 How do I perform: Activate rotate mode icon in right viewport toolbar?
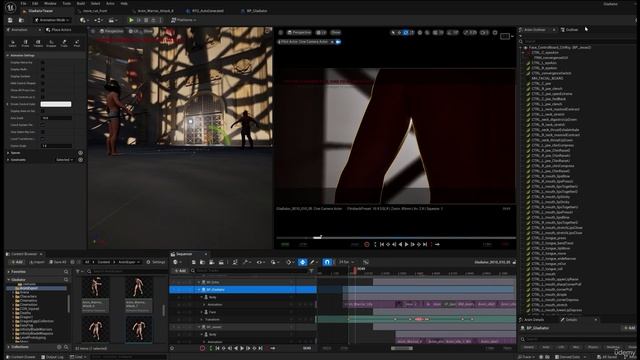coord(406,32)
